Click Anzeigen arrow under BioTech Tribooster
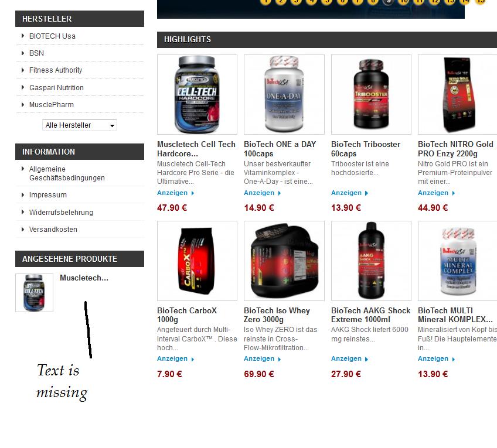Screen dimensions: 497x448 point(366,193)
